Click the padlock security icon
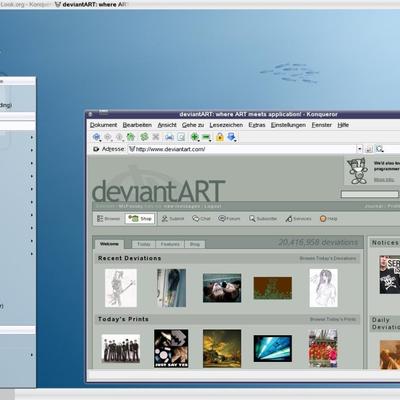The height and width of the screenshot is (400, 400). pos(219,137)
